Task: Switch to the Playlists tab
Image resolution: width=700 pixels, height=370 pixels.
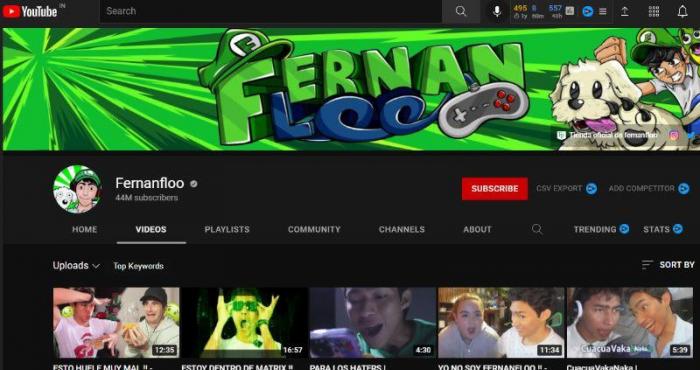Action: point(227,229)
